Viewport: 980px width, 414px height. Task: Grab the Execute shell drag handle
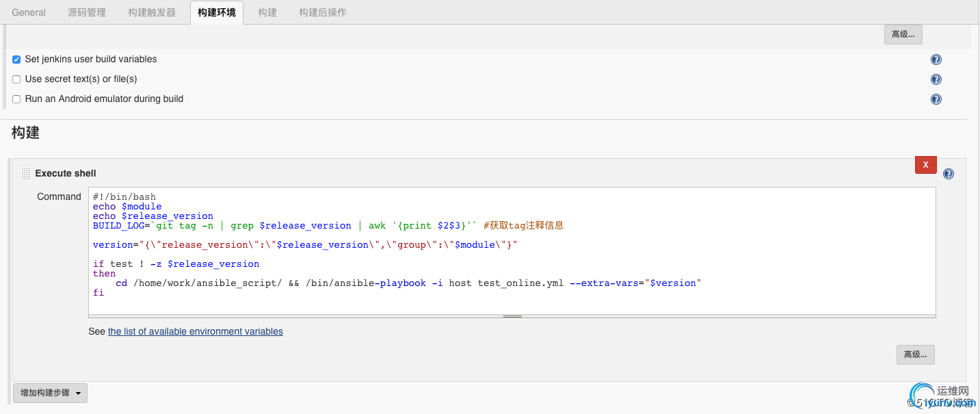(x=25, y=173)
